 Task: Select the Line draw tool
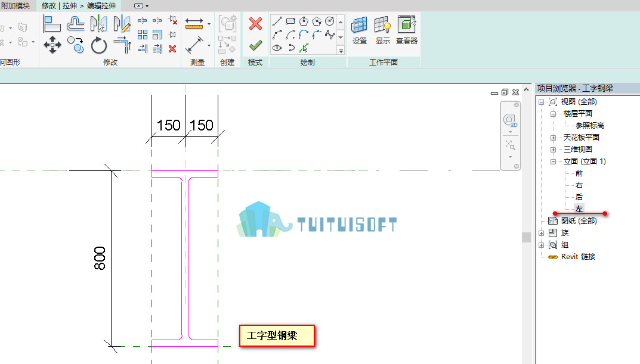coord(277,21)
